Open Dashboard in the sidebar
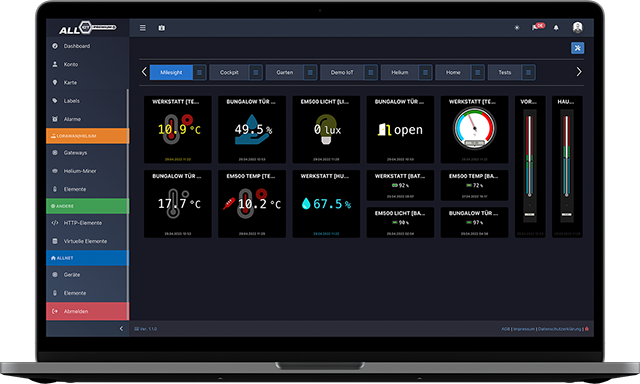Screen dimensions: 640x384 (x=87, y=46)
